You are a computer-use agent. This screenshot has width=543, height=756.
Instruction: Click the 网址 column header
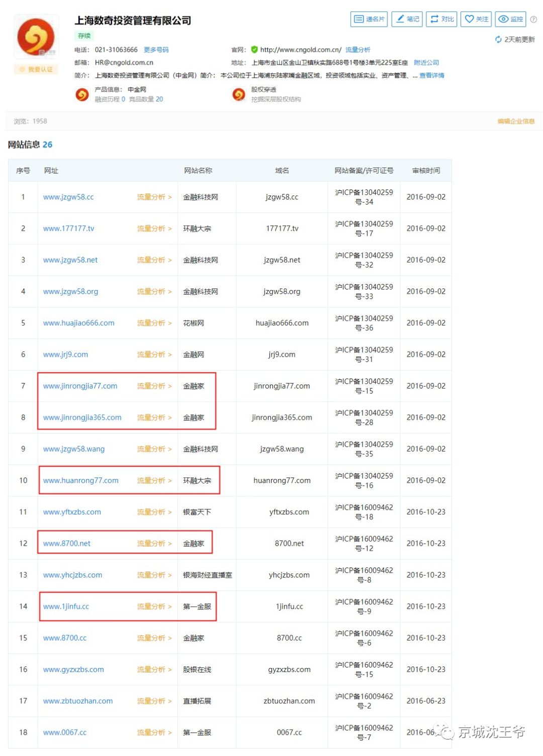point(51,170)
